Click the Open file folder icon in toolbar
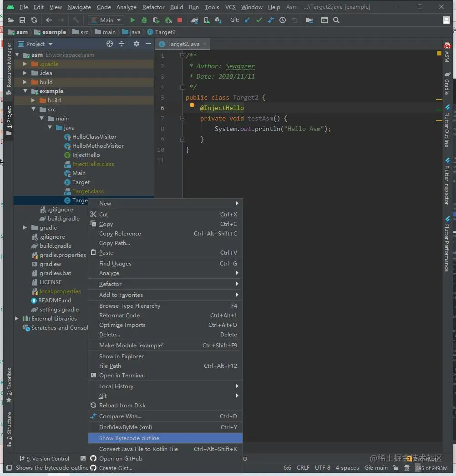The height and width of the screenshot is (476, 456). pyautogui.click(x=10, y=20)
